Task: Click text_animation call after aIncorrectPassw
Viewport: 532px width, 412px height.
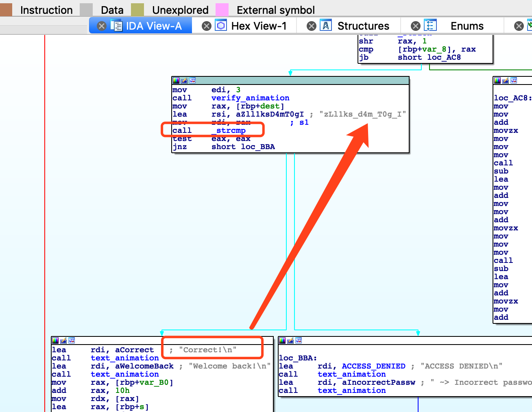Action: 352,390
